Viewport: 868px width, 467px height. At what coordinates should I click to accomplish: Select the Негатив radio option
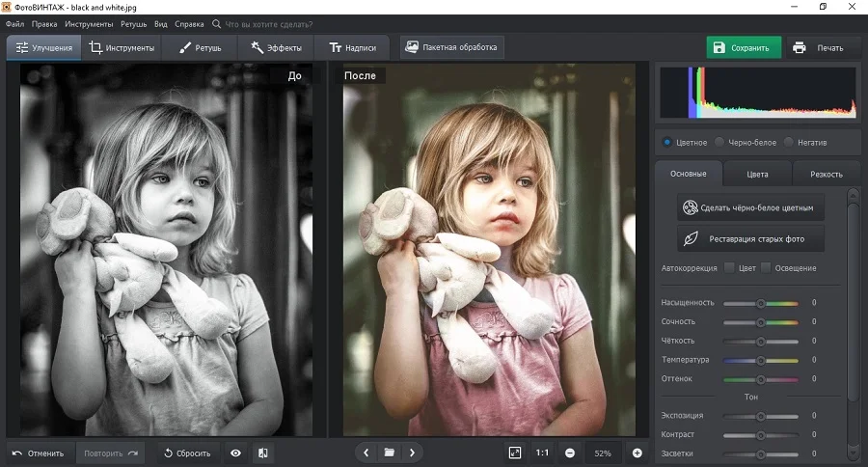[x=789, y=142]
